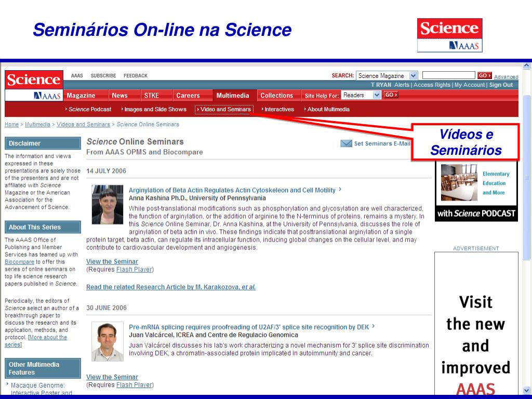Click the GO button beside the Readers dropdown
The width and height of the screenshot is (532, 399).
click(x=391, y=95)
